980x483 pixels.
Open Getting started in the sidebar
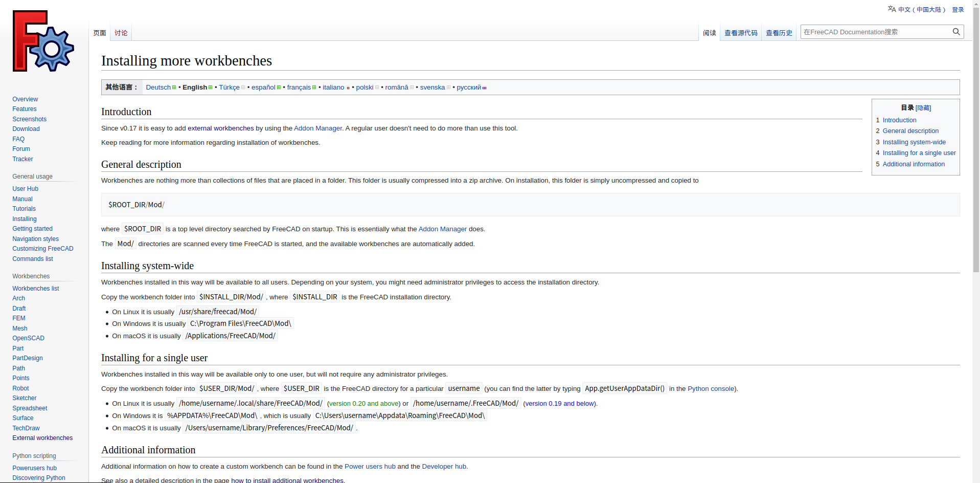coord(32,229)
